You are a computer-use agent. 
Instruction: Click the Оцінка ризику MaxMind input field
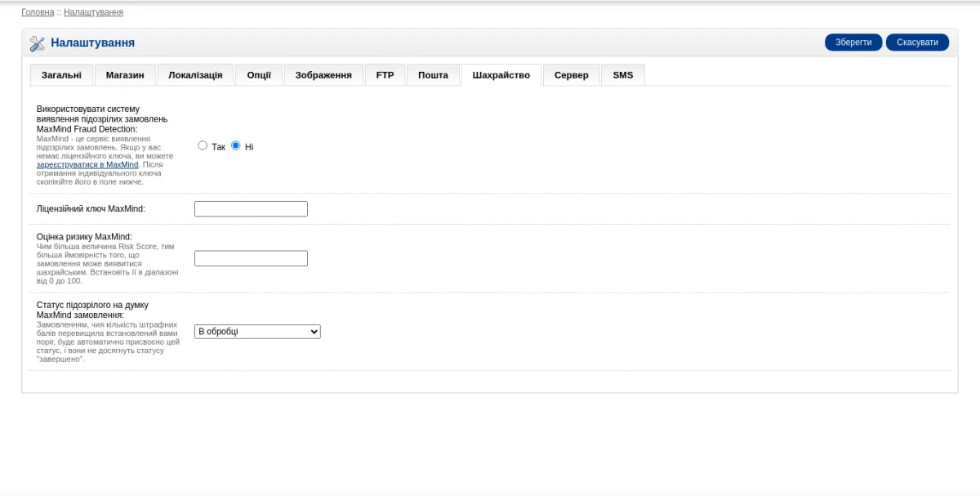[x=251, y=258]
